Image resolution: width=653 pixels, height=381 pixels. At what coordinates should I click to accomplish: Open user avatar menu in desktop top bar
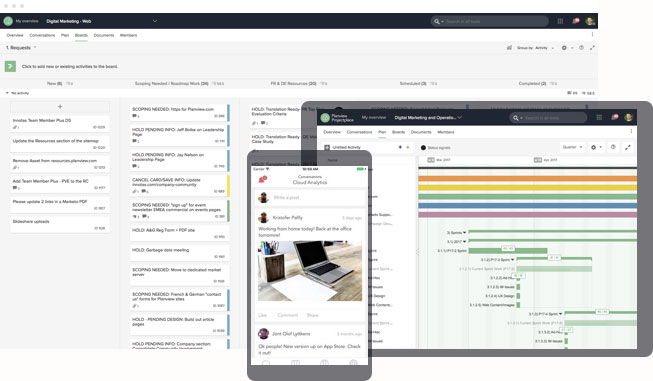click(x=589, y=21)
